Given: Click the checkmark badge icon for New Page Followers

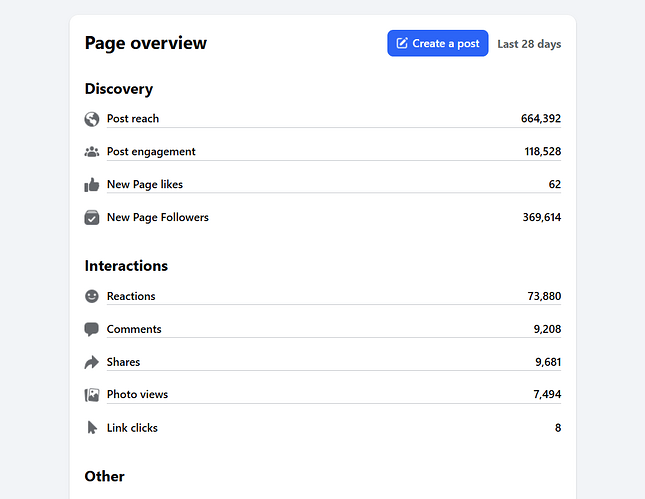Looking at the screenshot, I should (x=92, y=217).
